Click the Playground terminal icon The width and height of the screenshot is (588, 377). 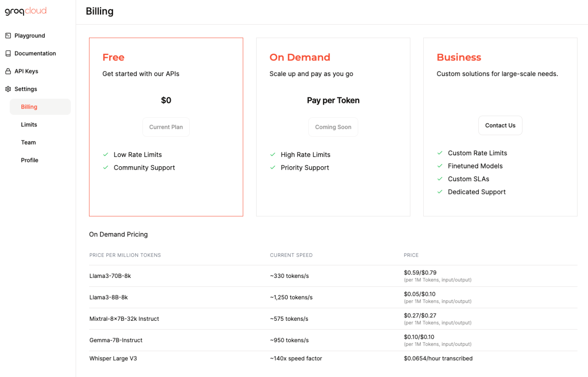click(8, 36)
